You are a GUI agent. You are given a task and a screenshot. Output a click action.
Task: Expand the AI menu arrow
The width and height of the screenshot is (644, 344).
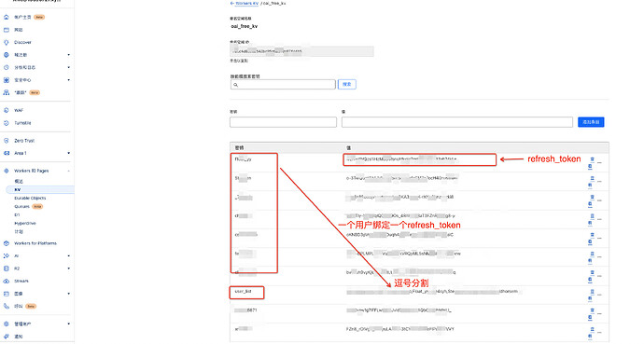tap(68, 255)
